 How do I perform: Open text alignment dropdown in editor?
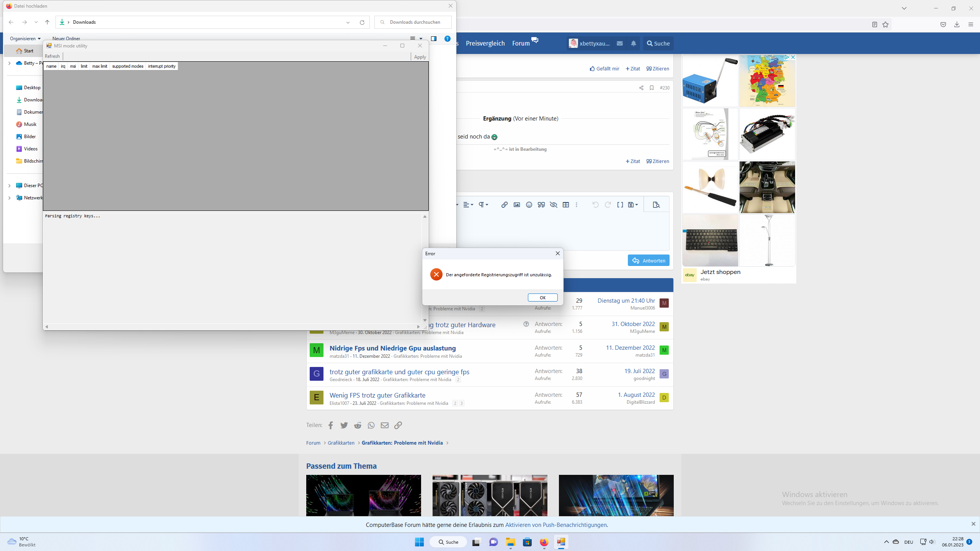(x=468, y=205)
